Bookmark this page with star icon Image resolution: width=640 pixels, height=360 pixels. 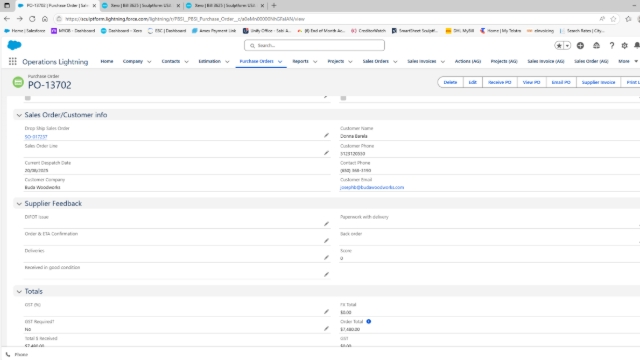(613, 19)
